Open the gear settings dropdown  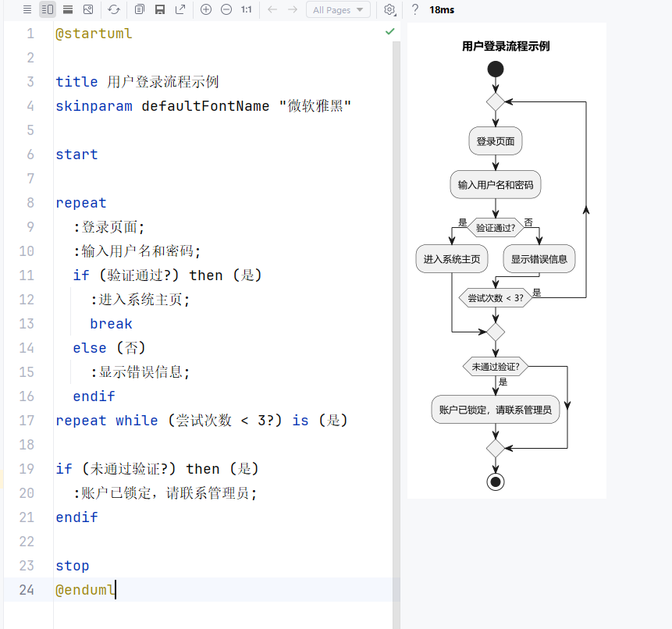pos(389,9)
